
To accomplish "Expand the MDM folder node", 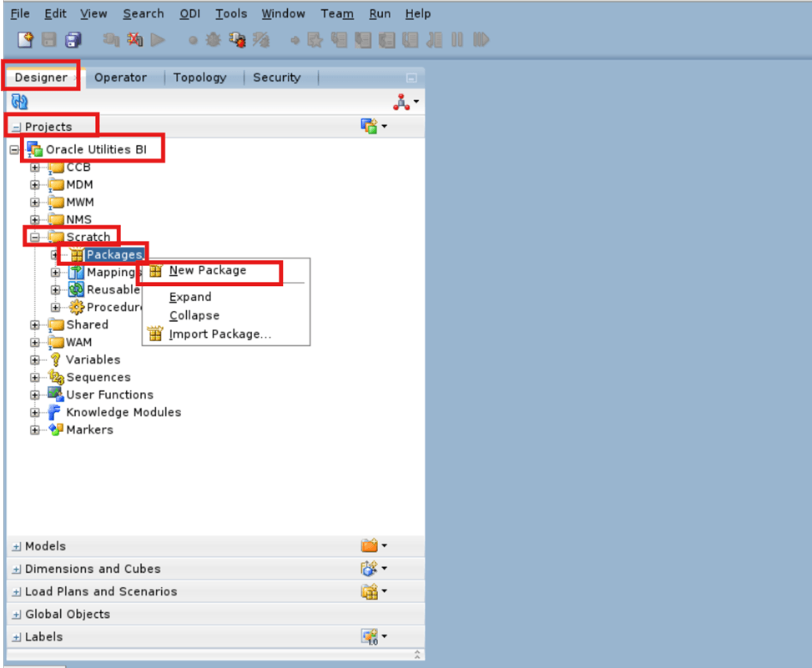I will tap(33, 184).
